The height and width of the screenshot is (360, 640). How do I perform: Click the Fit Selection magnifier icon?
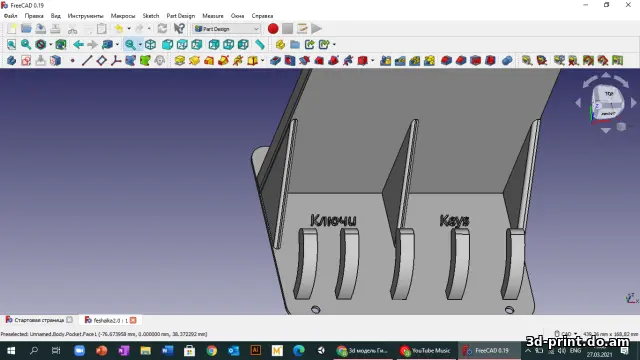(x=26, y=44)
